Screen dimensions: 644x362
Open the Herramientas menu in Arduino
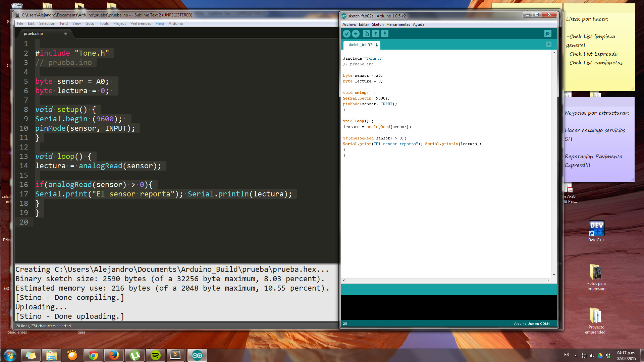tap(398, 24)
